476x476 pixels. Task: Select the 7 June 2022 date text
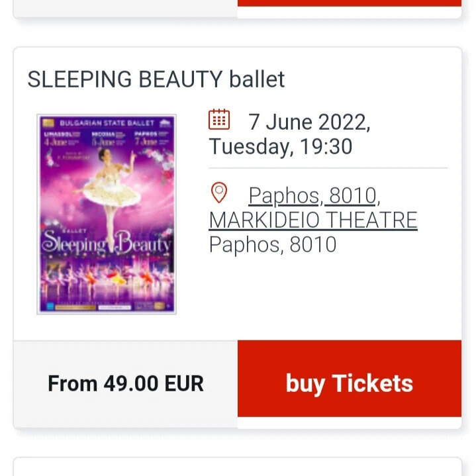pyautogui.click(x=309, y=122)
